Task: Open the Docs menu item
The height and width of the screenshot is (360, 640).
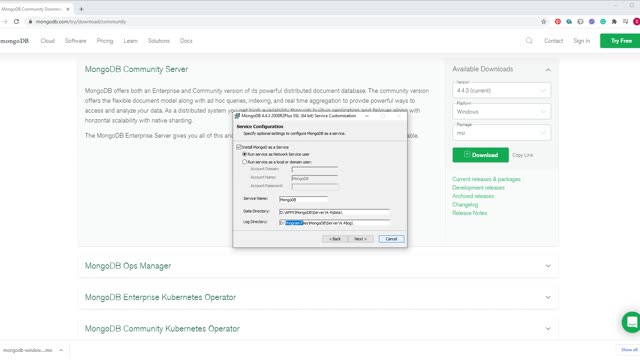Action: click(x=186, y=41)
